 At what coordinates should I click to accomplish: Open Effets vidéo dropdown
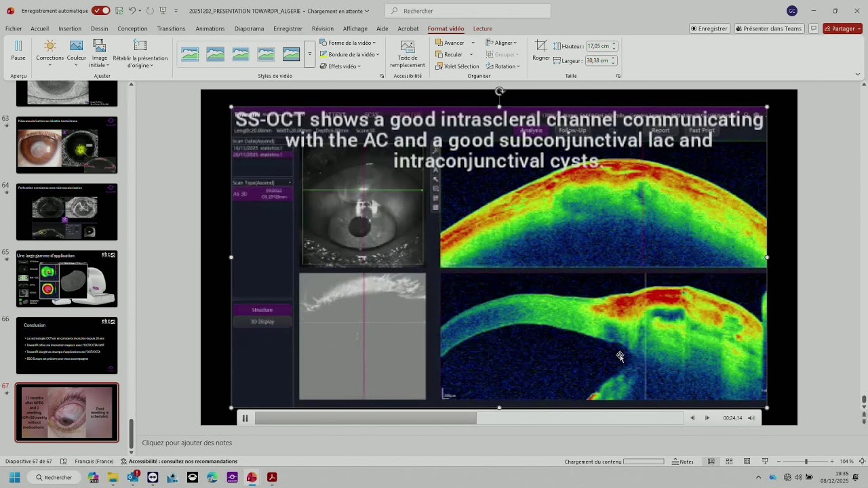[340, 66]
